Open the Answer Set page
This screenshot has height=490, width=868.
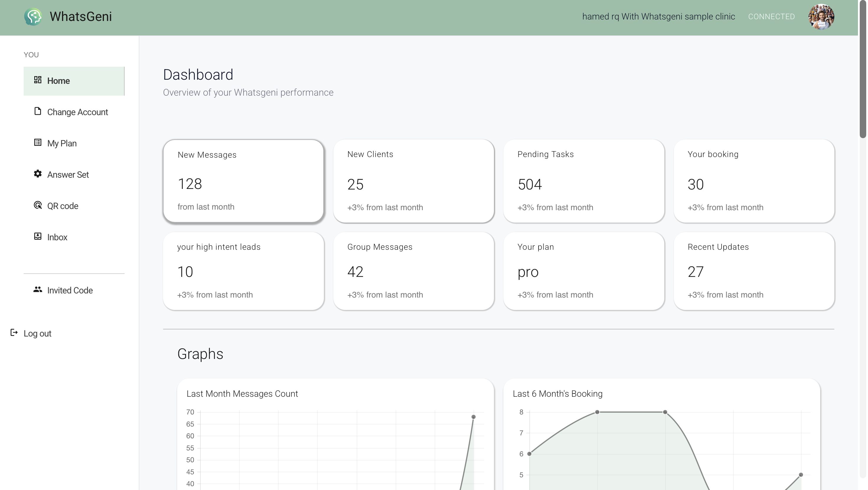coord(74,175)
